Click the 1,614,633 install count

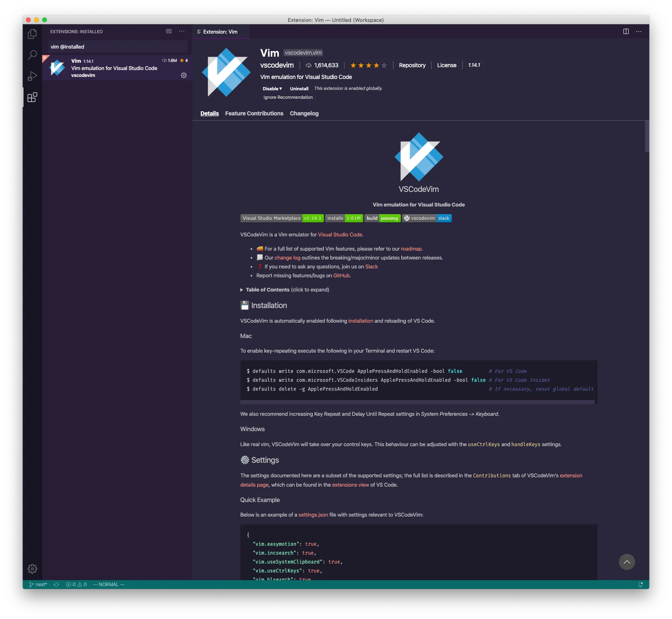pyautogui.click(x=326, y=65)
